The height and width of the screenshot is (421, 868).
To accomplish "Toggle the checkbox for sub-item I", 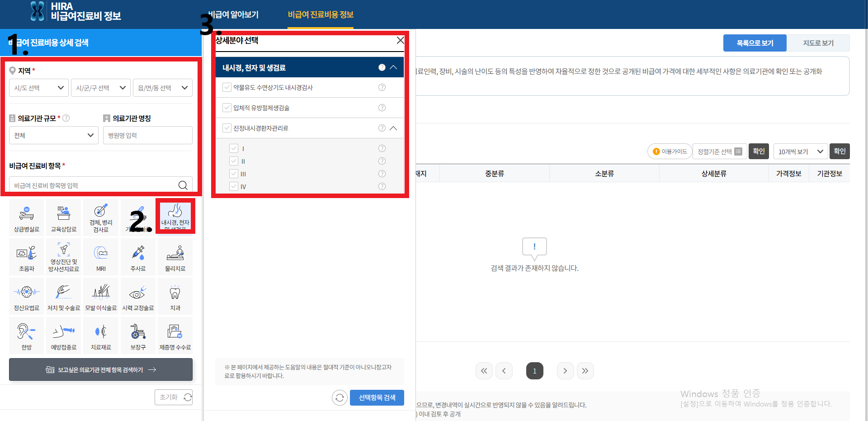I will pyautogui.click(x=234, y=148).
